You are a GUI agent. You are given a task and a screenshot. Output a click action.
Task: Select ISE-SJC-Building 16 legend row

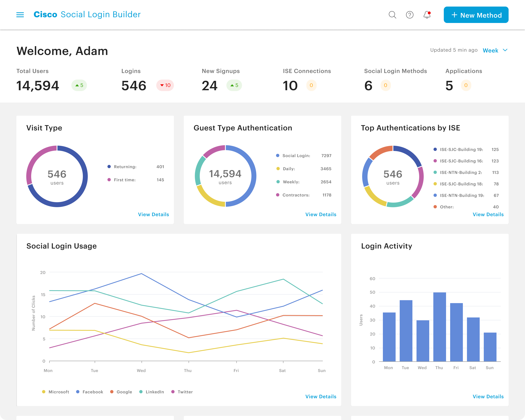466,161
